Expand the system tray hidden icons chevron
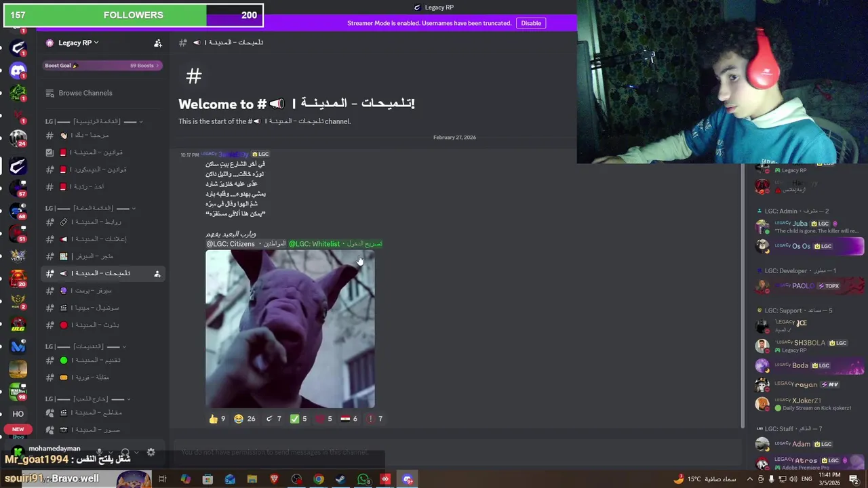The height and width of the screenshot is (488, 868). tap(750, 479)
